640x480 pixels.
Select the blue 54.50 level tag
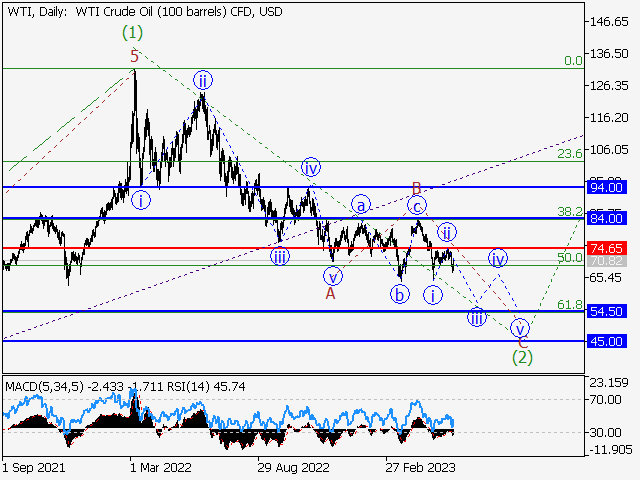point(607,311)
